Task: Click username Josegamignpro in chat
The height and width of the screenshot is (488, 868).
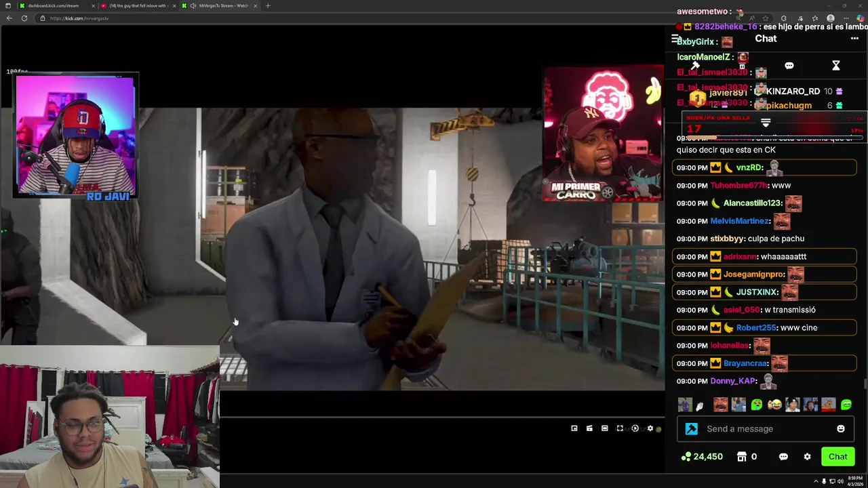Action: click(753, 274)
